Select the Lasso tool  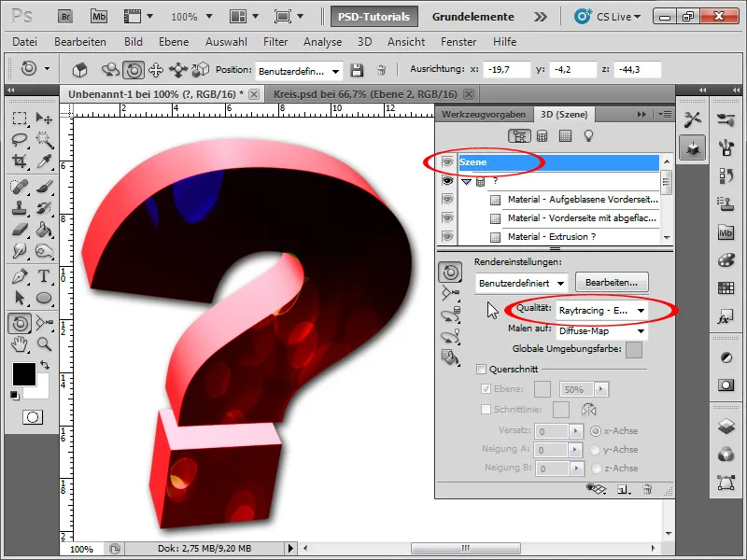click(20, 139)
